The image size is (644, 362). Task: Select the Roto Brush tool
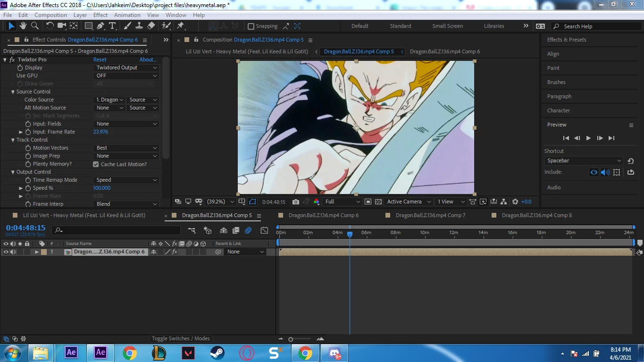pyautogui.click(x=166, y=26)
